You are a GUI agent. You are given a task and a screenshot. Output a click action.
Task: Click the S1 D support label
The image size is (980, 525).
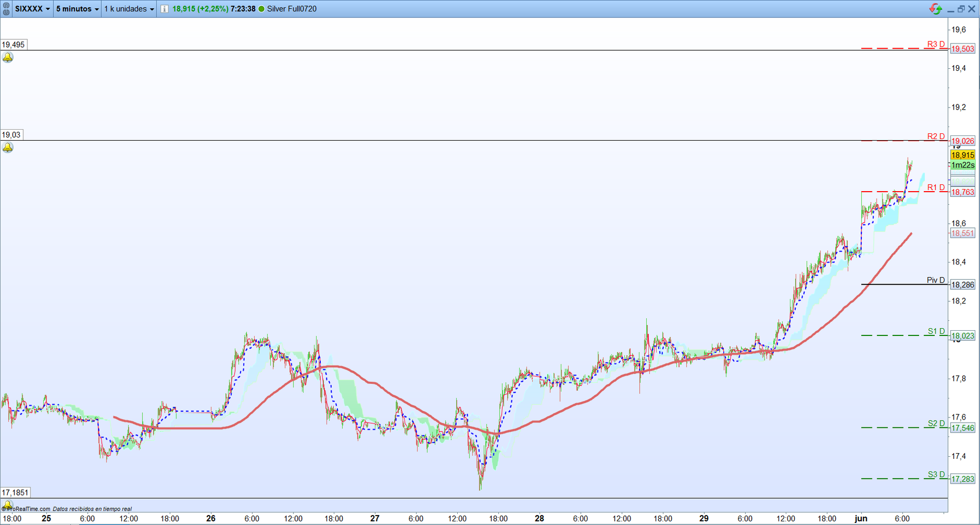click(936, 331)
